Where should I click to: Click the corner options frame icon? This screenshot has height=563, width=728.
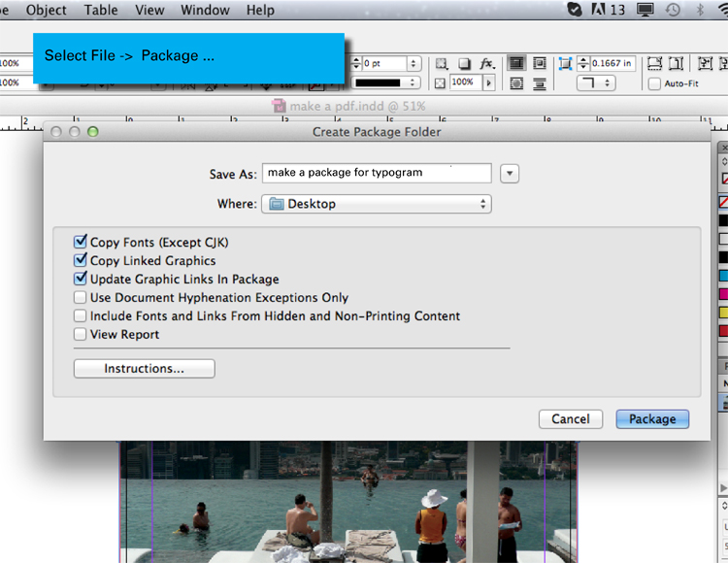(x=565, y=64)
